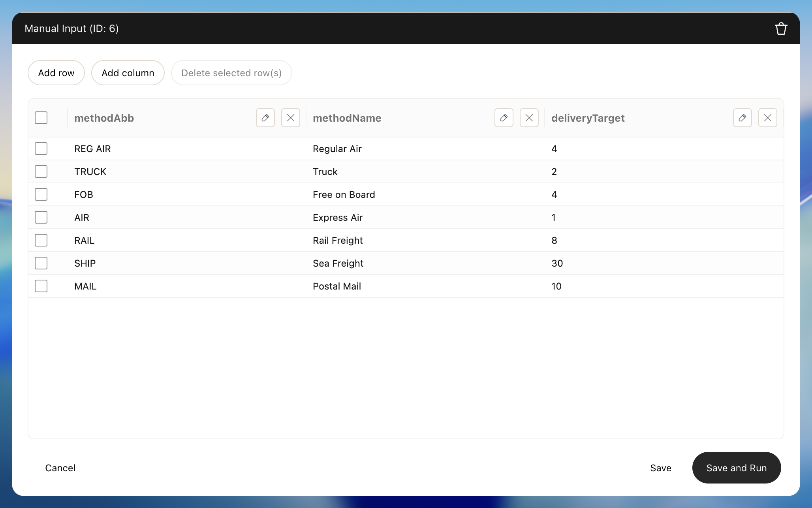Click the Save button
812x508 pixels.
point(660,468)
